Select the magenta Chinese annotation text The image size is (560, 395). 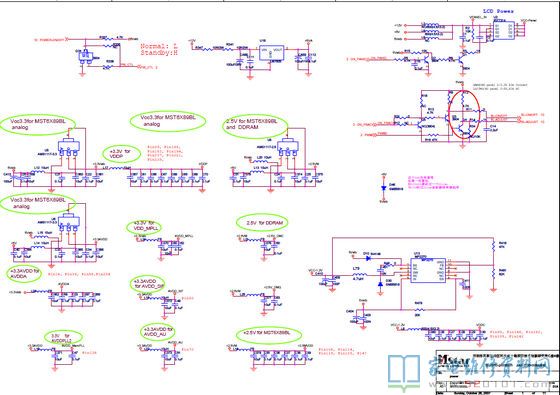point(433,182)
